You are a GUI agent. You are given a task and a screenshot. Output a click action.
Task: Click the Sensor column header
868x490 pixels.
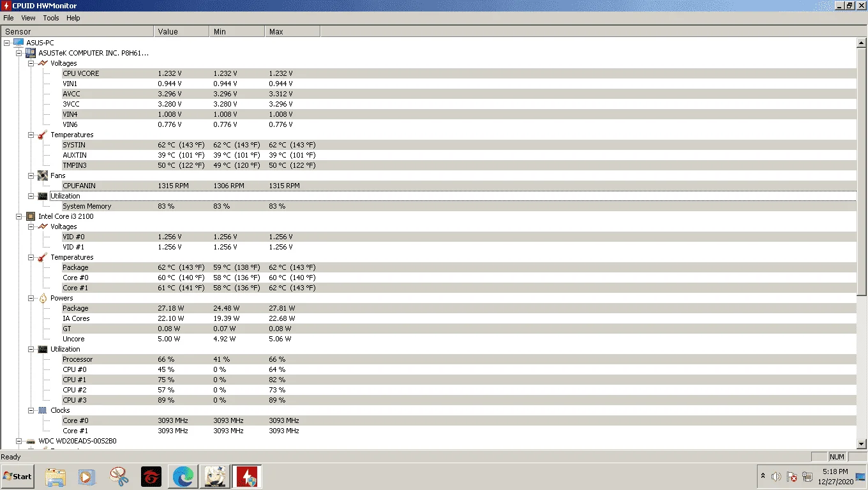click(x=77, y=31)
